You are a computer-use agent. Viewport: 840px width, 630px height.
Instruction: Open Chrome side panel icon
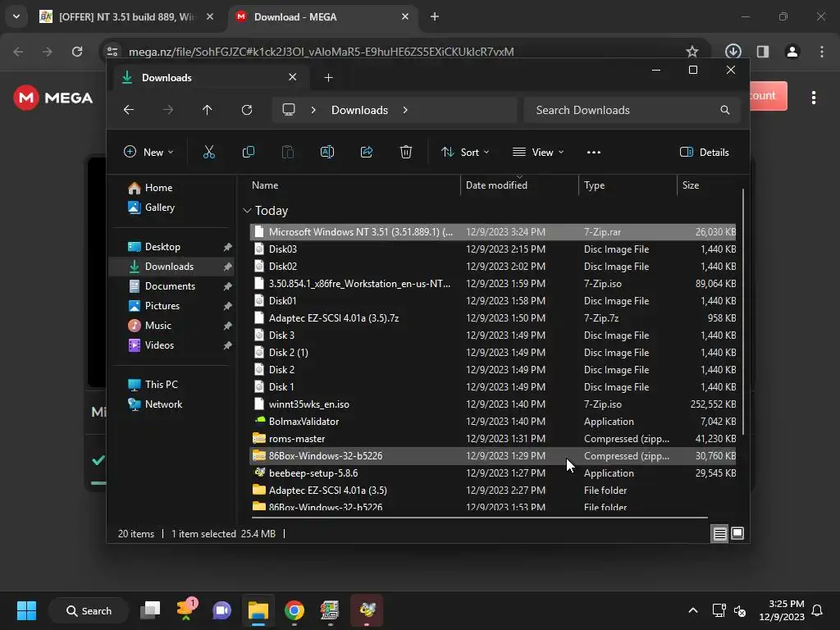pyautogui.click(x=763, y=52)
